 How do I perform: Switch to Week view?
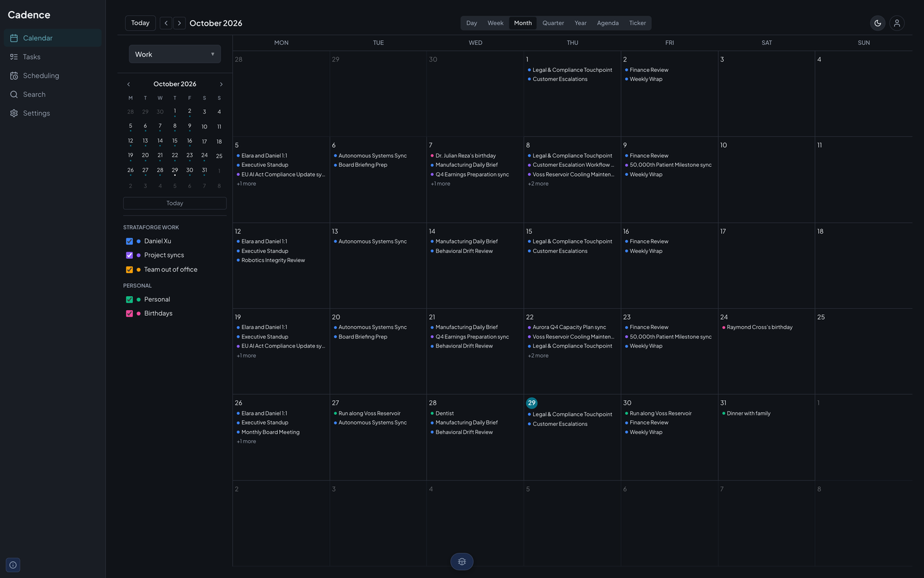(x=495, y=23)
